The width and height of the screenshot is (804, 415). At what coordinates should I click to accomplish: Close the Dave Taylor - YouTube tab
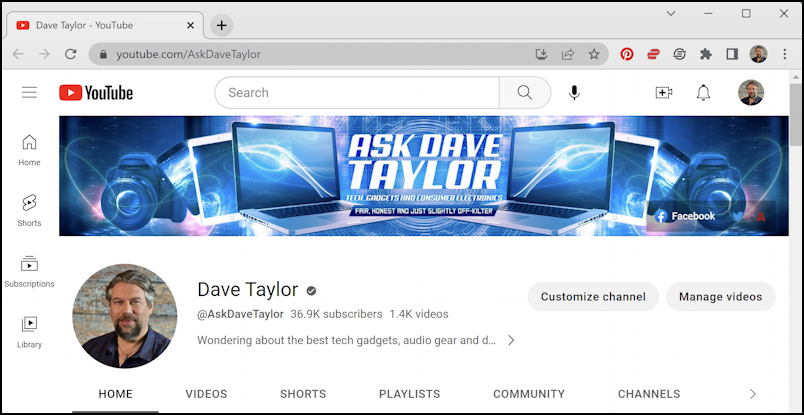[x=190, y=25]
